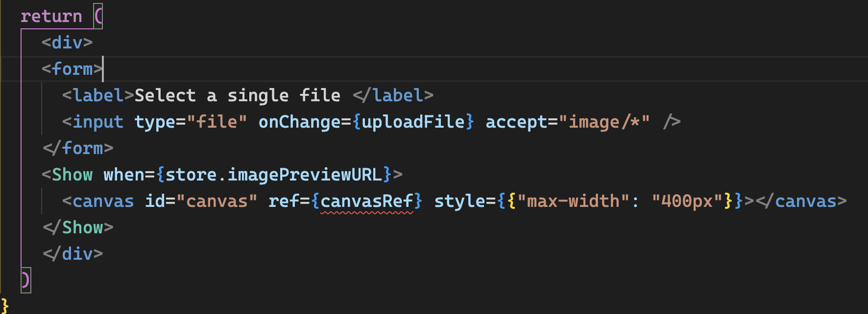
Task: Click the input tag name
Action: (x=98, y=122)
